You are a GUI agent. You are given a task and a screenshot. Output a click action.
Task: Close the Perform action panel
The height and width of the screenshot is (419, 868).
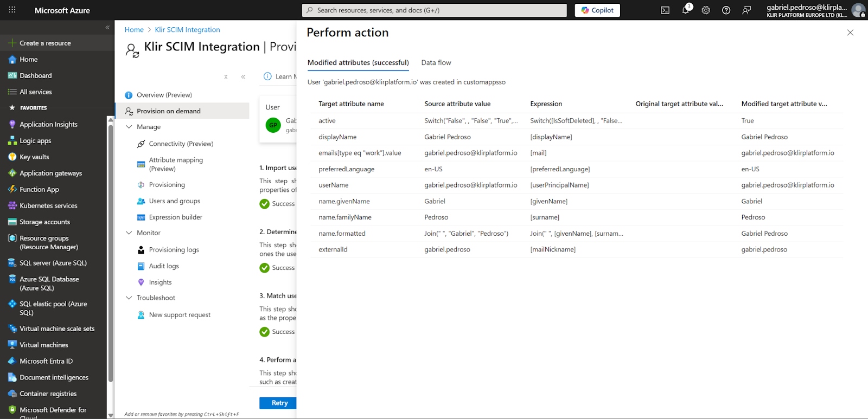850,33
